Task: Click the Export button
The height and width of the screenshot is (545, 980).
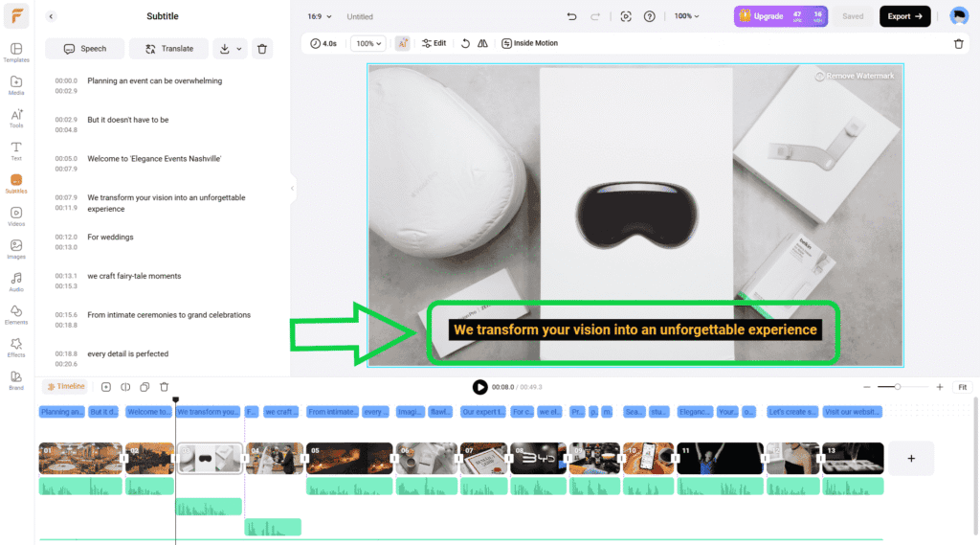Action: [x=905, y=16]
